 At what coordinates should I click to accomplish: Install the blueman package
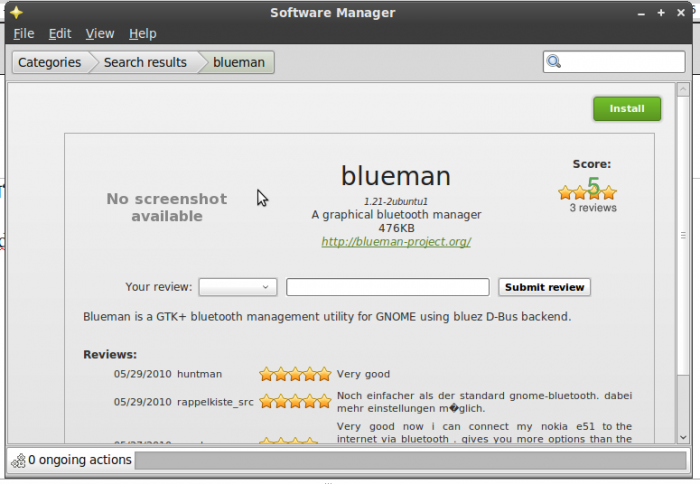point(627,108)
